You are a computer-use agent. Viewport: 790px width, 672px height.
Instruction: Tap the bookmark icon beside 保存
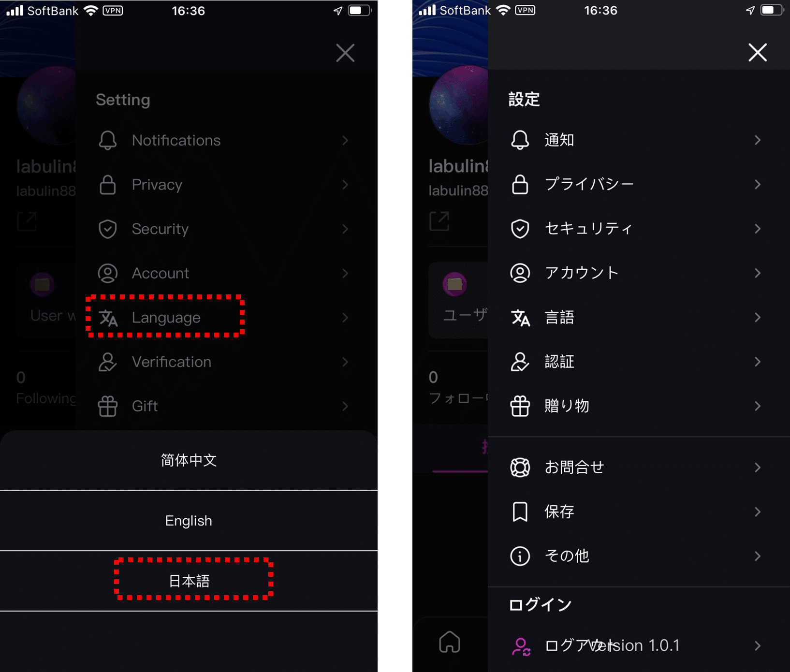coord(520,511)
